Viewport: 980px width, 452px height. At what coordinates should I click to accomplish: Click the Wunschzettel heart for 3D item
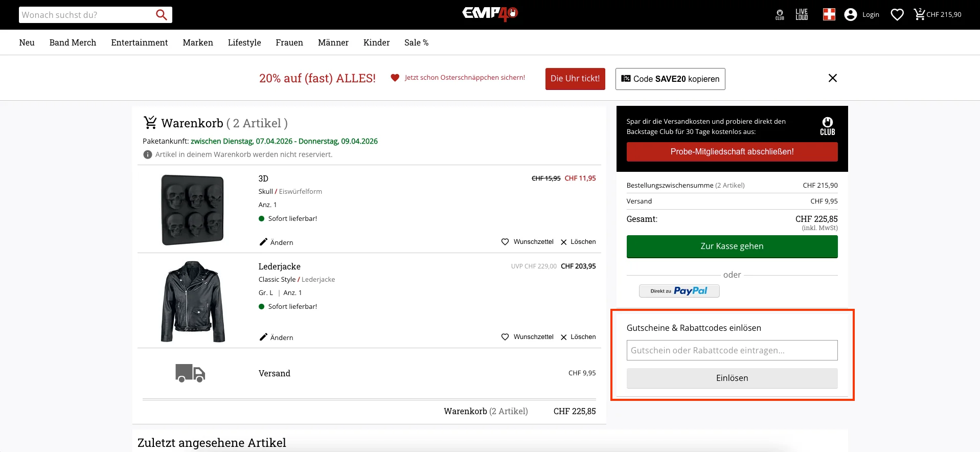505,242
